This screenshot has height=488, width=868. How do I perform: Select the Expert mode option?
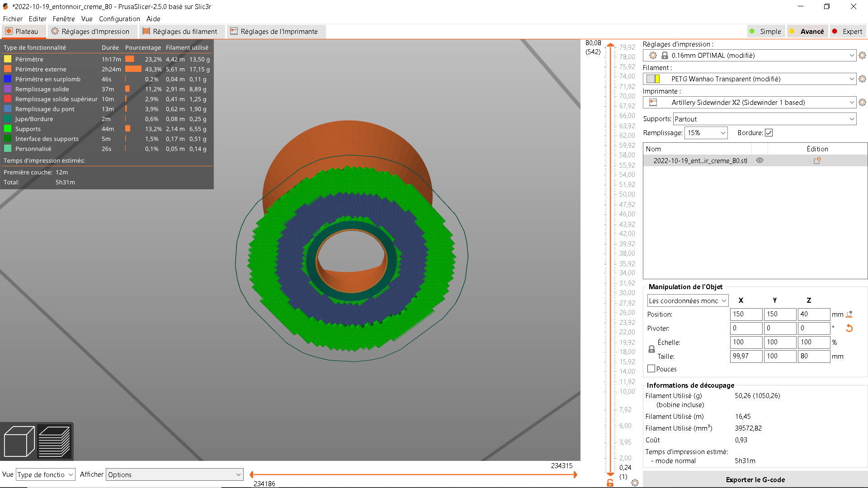point(848,32)
